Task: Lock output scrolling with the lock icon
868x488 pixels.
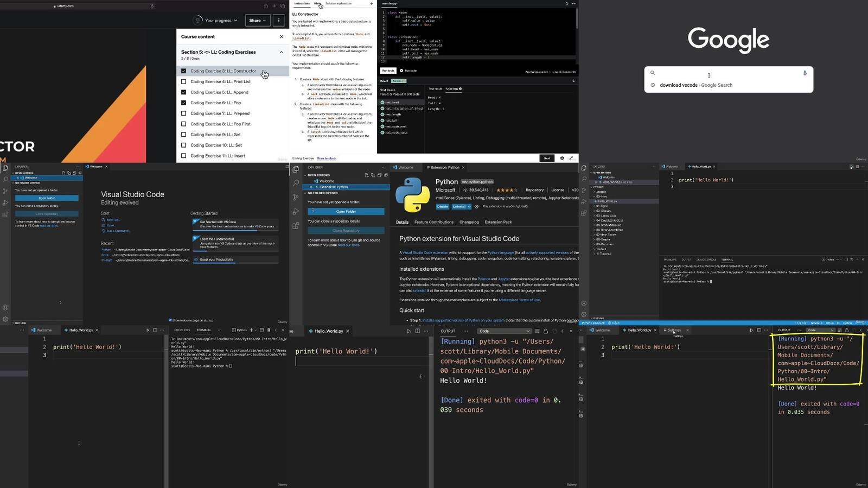Action: click(x=545, y=331)
